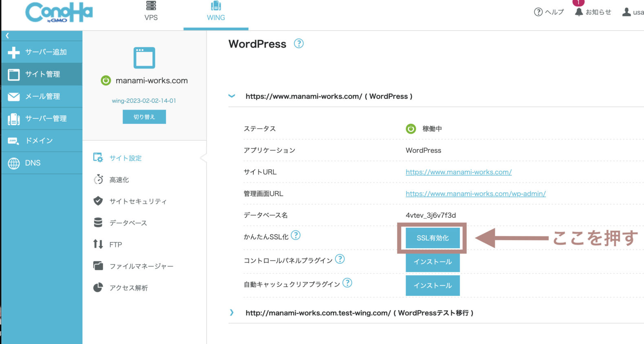
Task: Click help icon beside コントロールパネルプラグイン
Action: [340, 259]
